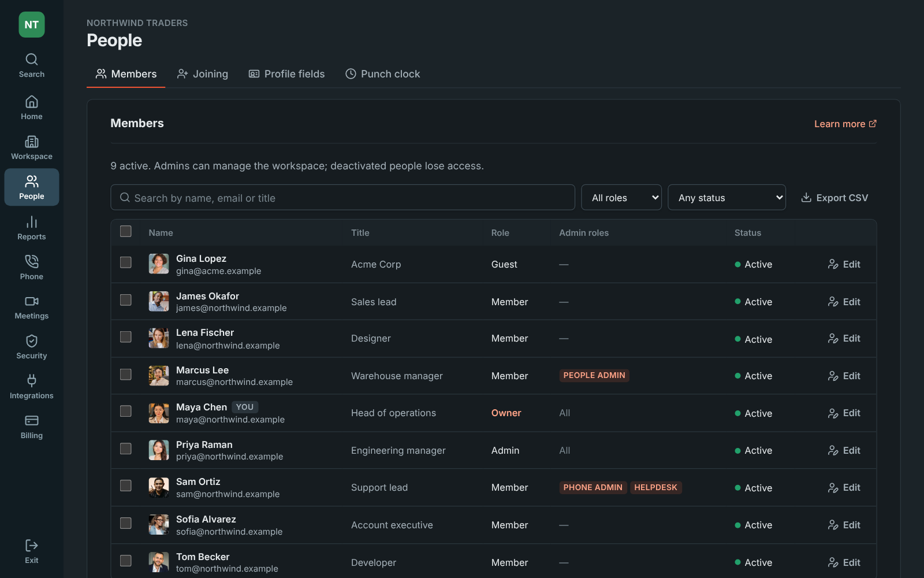Go to Home in sidebar
This screenshot has width=924, height=578.
tap(32, 108)
